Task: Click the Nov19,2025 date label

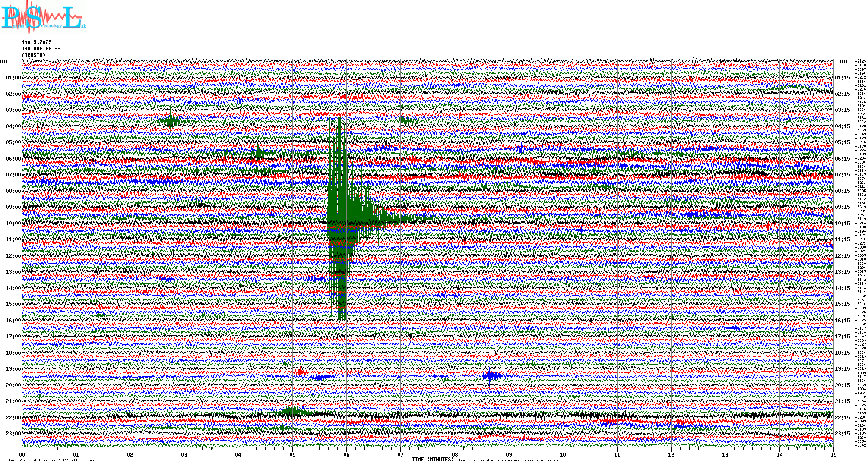Action: 36,42
